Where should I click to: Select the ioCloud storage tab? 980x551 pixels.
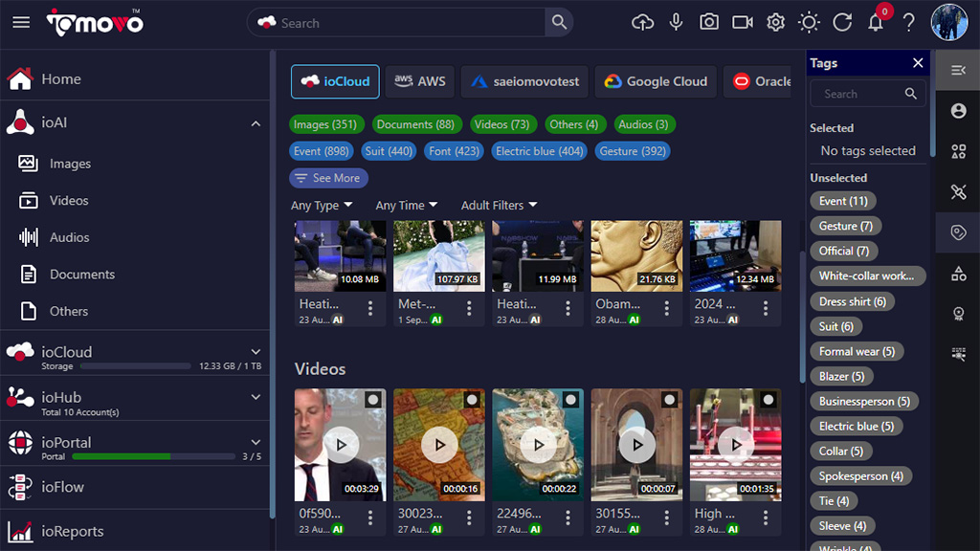(335, 82)
